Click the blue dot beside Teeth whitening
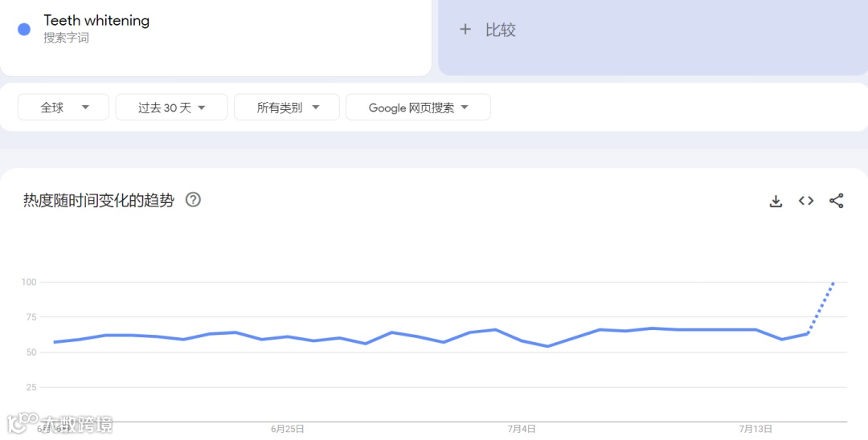 click(24, 29)
